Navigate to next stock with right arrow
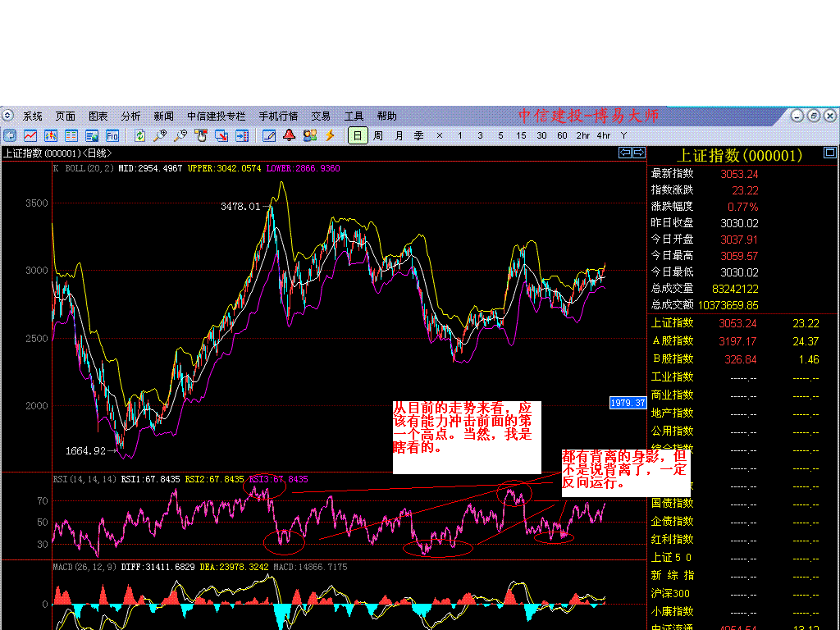Screen dimensions: 840x630 coord(638,153)
